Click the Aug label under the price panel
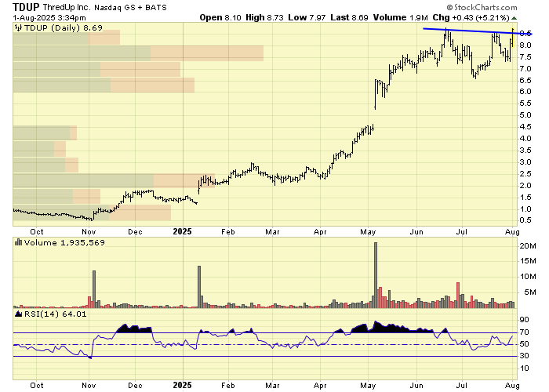The width and height of the screenshot is (549, 392). [512, 232]
